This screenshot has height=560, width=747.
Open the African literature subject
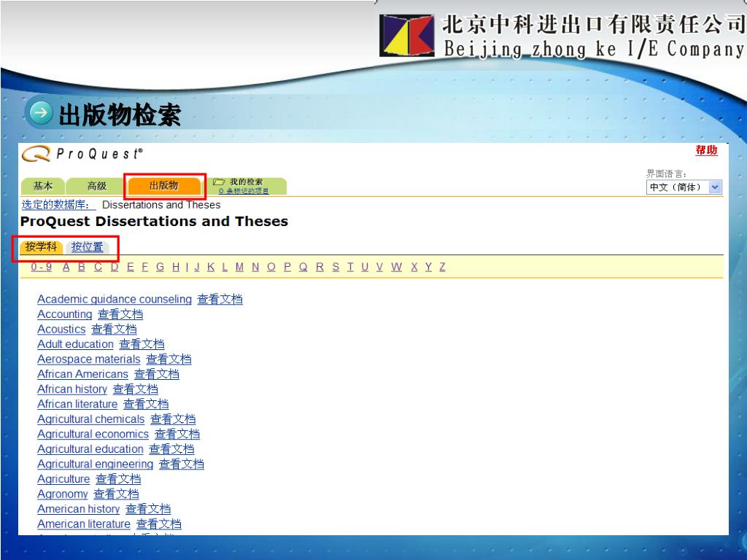77,404
